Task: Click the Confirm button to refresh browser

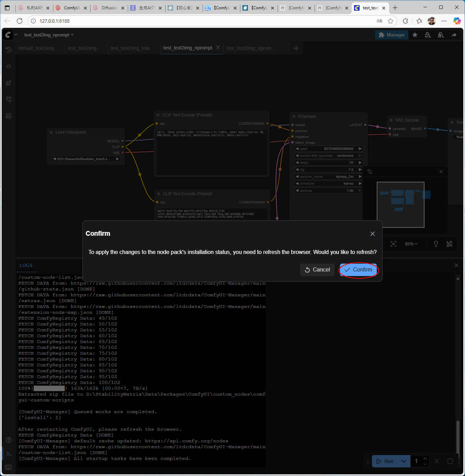Action: pyautogui.click(x=358, y=270)
